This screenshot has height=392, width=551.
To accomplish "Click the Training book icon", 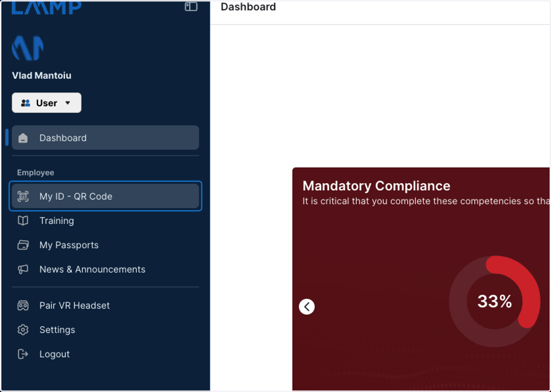I will click(x=23, y=221).
